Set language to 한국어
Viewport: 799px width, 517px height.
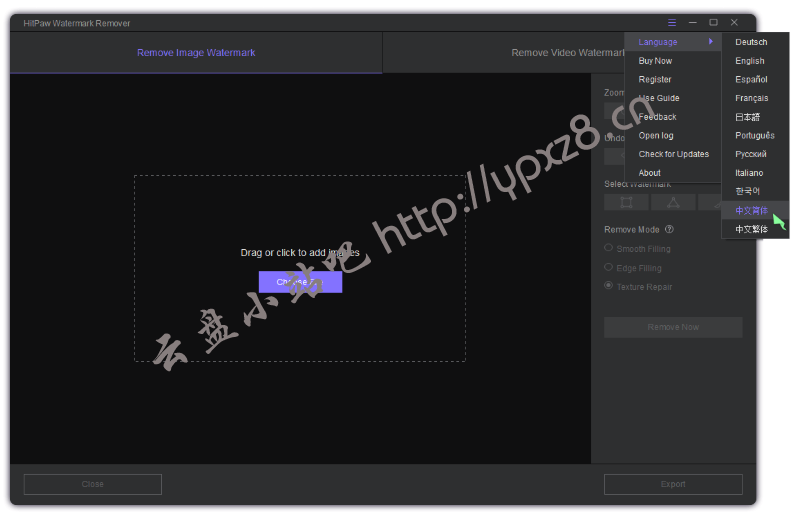(x=756, y=191)
